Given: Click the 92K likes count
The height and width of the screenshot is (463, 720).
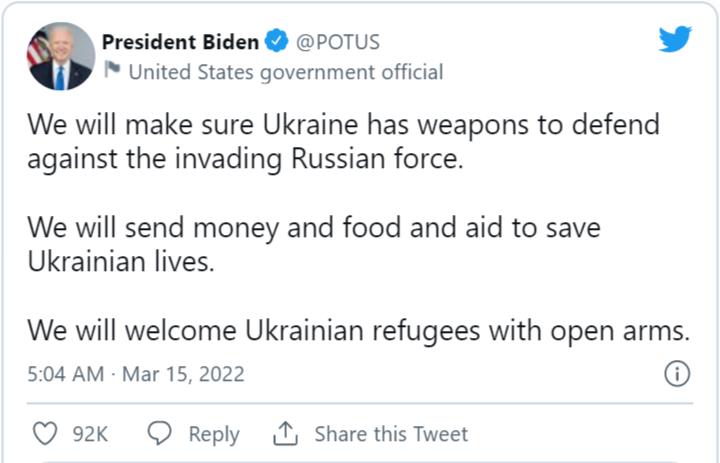Looking at the screenshot, I should click(91, 434).
